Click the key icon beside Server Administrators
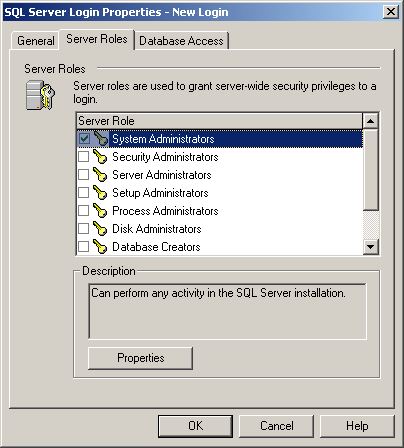Image resolution: width=404 pixels, height=448 pixels. point(100,175)
